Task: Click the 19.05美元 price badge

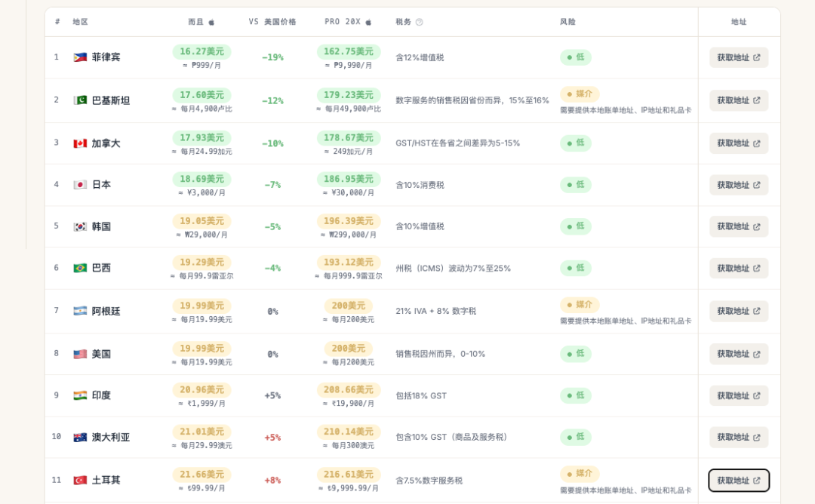Action: click(201, 221)
